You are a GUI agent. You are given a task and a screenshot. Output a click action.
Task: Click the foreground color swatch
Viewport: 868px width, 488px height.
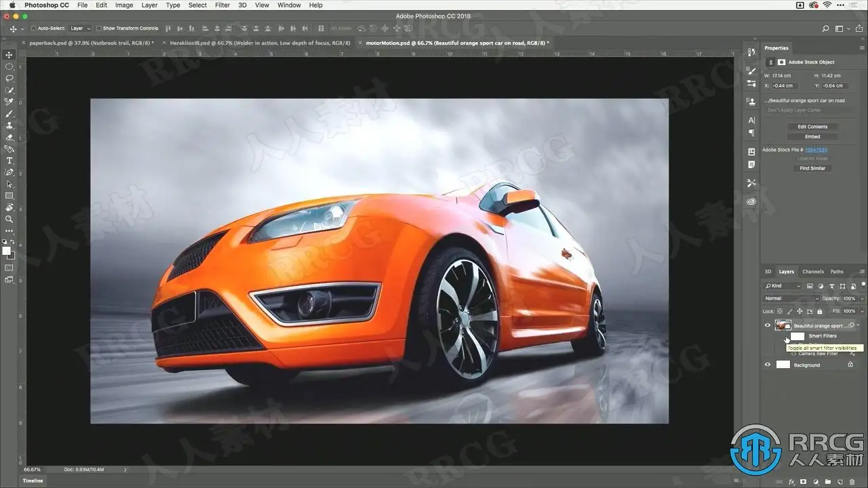tap(7, 250)
